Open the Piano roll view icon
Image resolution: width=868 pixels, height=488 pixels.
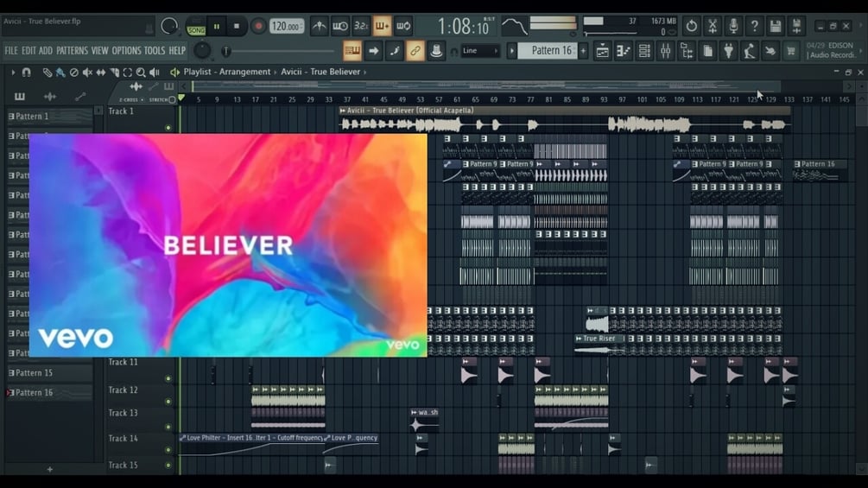click(x=624, y=51)
